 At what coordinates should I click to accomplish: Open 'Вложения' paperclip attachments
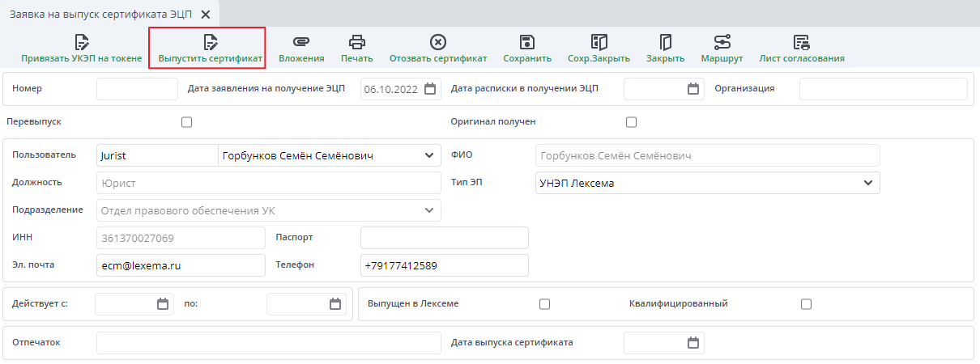[301, 42]
